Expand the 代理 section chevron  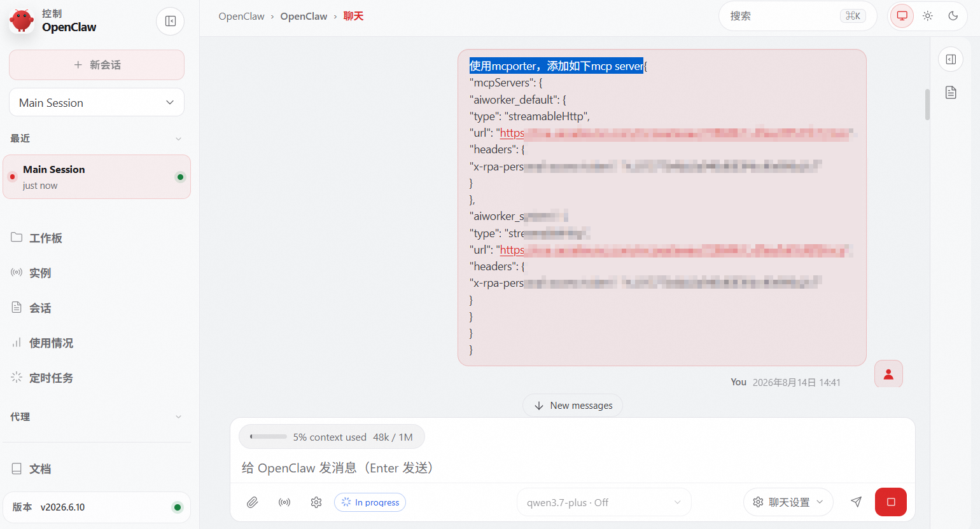[x=178, y=417]
